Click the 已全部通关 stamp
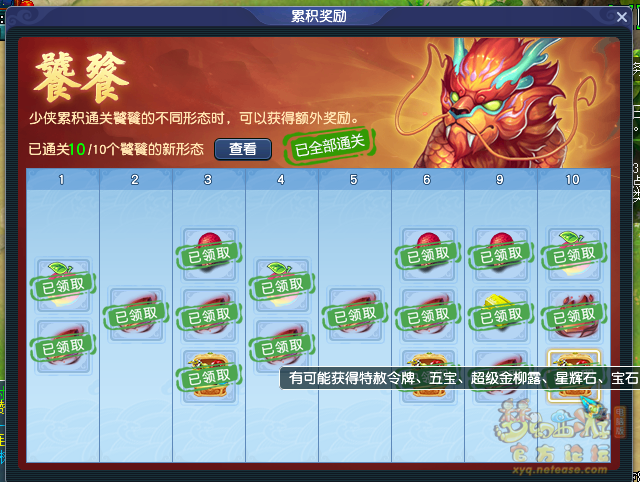 click(329, 144)
